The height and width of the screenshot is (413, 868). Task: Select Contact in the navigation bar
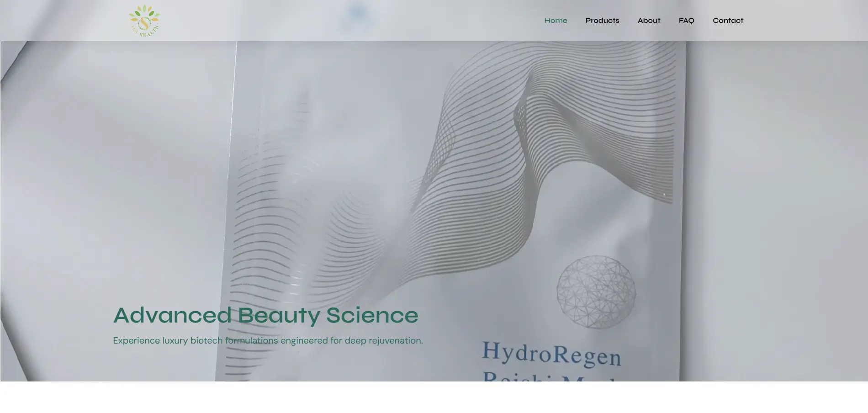pyautogui.click(x=728, y=21)
